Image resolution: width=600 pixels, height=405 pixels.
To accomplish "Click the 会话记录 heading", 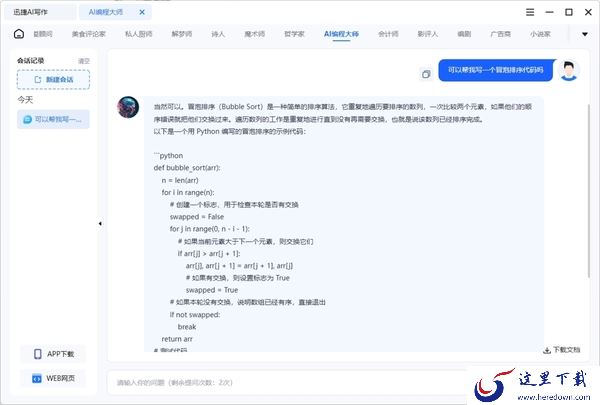I will tap(31, 60).
